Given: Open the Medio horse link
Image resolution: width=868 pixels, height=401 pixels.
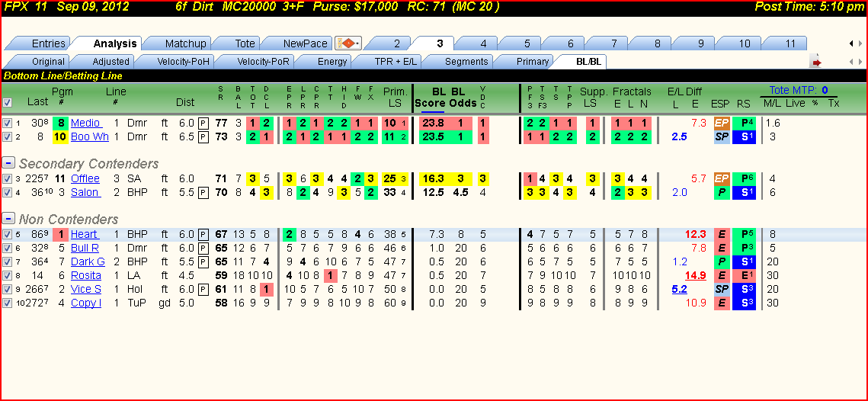Looking at the screenshot, I should tap(86, 123).
